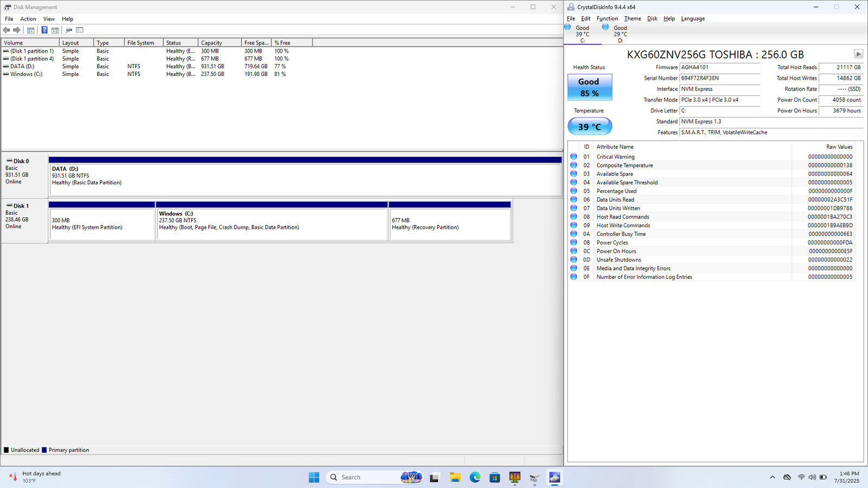Select the DATA (D:) partition block on Disk 0
Screen dimensions: 868x488
[x=305, y=179]
